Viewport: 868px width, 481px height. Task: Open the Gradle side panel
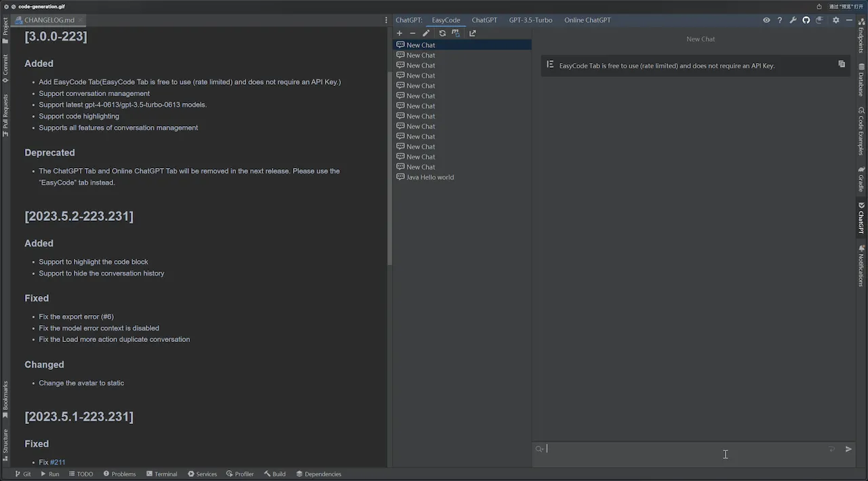[x=861, y=180]
